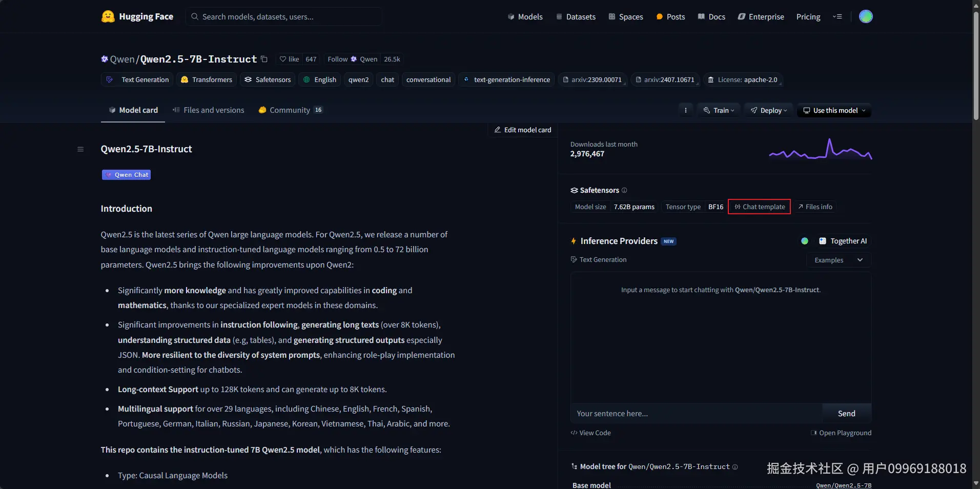Screen dimensions: 980x489
Task: Open the follower count 26.5k
Action: [392, 59]
